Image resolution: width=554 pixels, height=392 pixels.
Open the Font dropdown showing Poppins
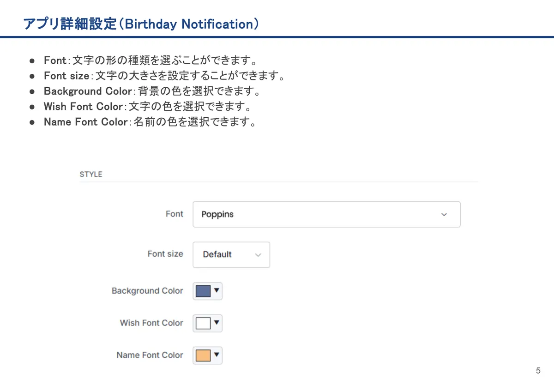(x=326, y=214)
